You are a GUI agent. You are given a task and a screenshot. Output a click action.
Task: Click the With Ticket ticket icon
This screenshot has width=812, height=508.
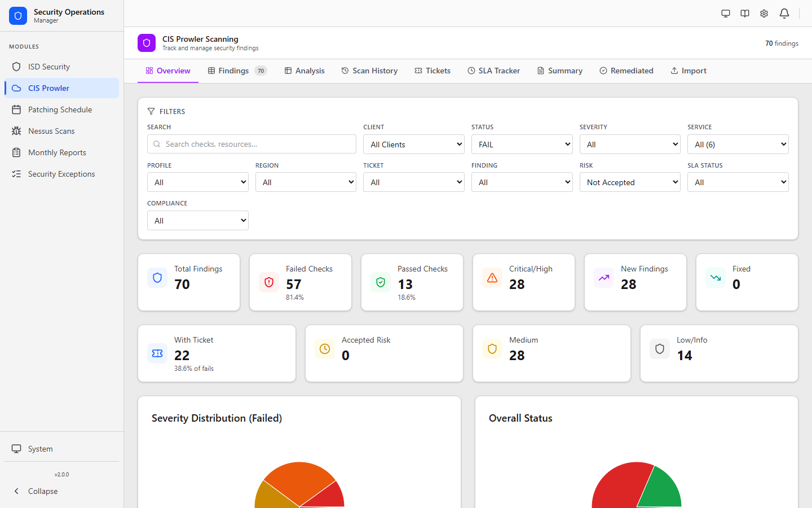point(157,353)
